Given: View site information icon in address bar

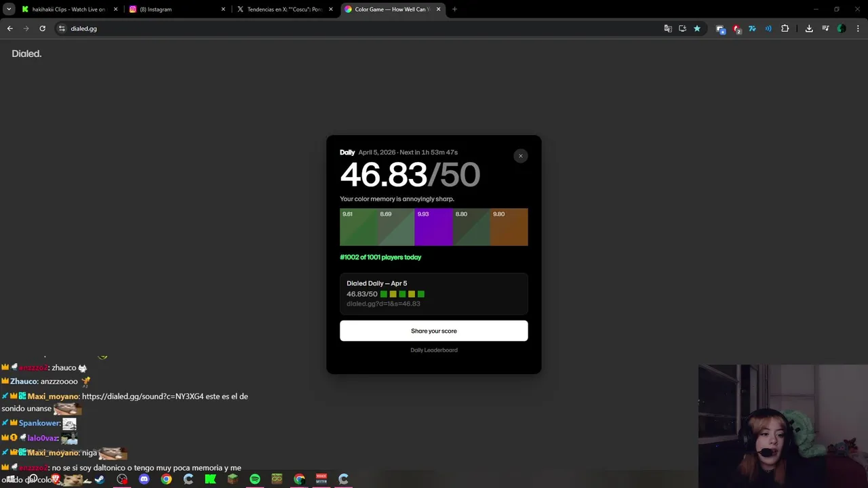Looking at the screenshot, I should [62, 28].
